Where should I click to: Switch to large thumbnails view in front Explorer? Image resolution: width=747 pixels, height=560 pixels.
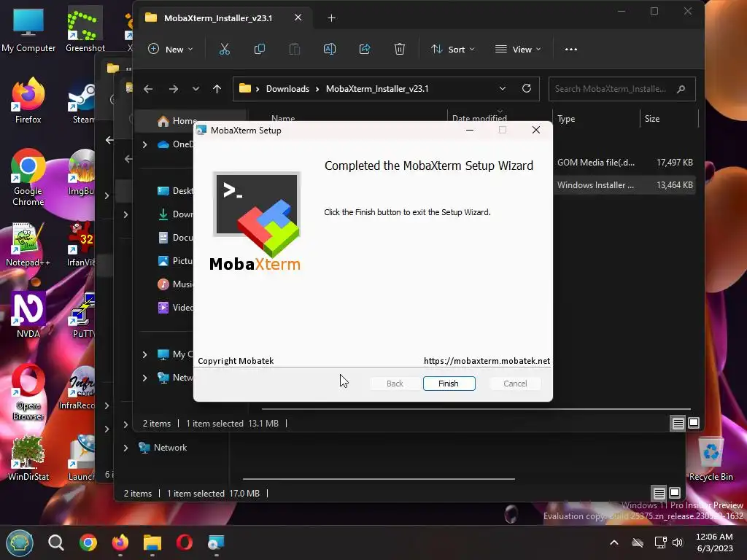click(x=694, y=423)
